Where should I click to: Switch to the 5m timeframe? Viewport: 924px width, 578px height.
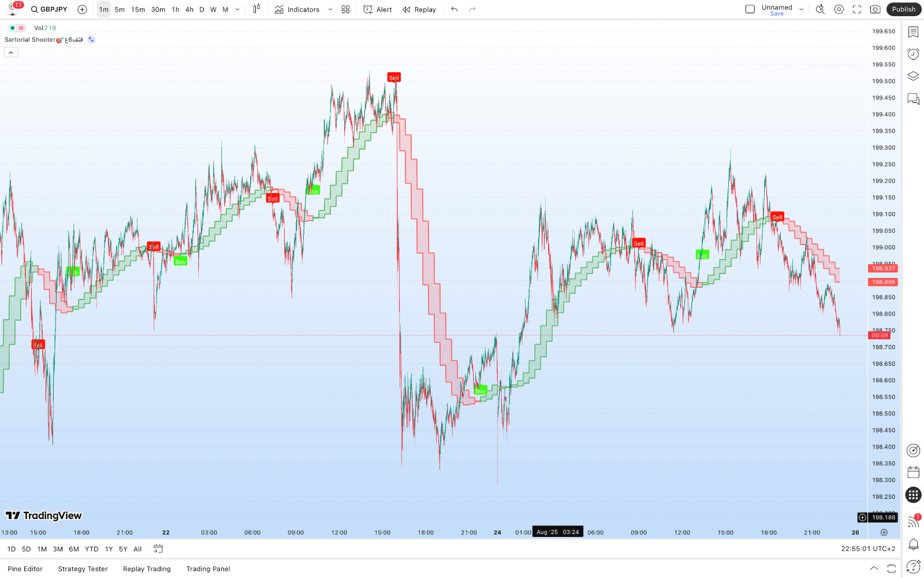coord(120,9)
